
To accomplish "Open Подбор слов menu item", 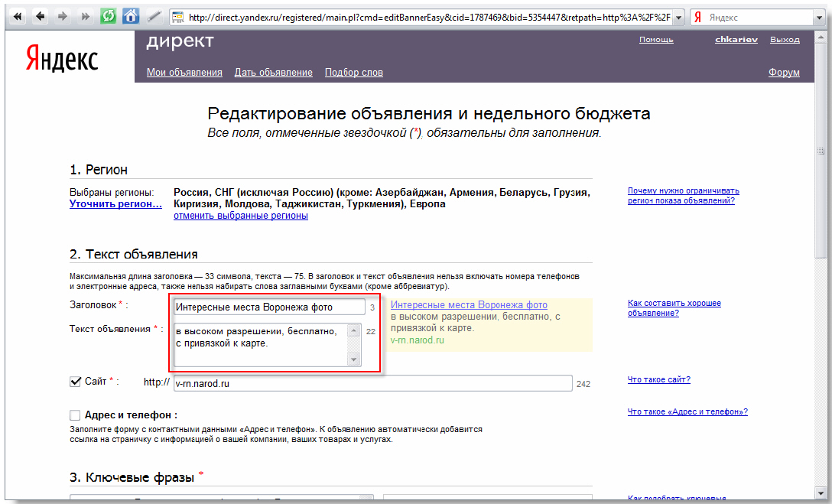I will [353, 73].
